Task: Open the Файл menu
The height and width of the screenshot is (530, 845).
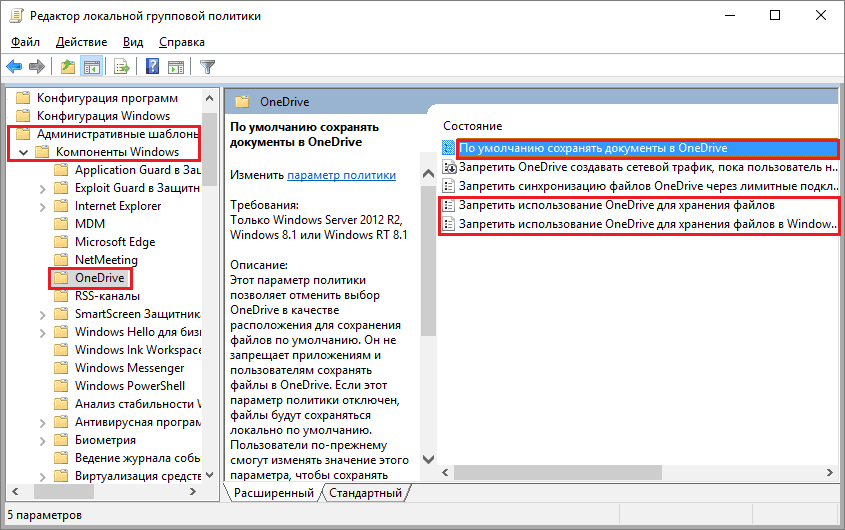Action: tap(25, 42)
